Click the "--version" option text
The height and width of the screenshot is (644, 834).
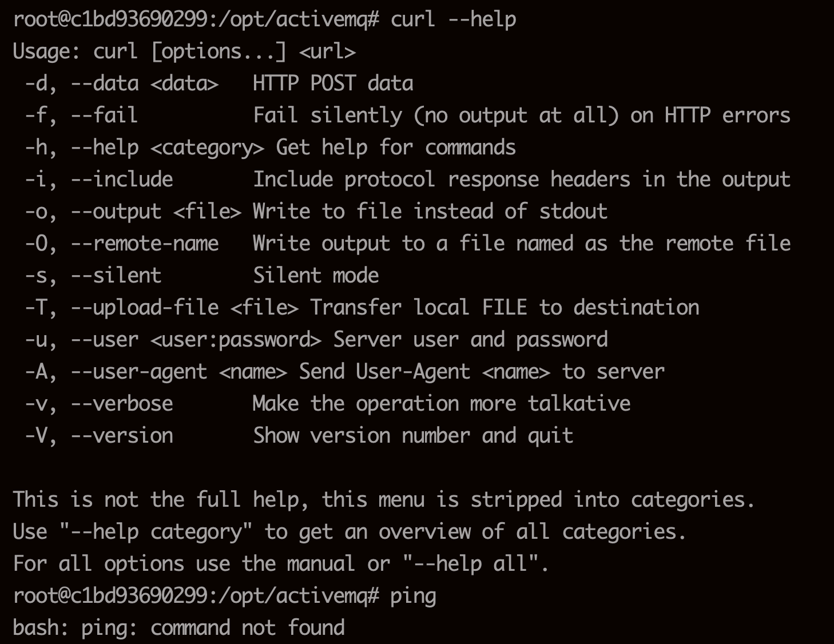pos(121,436)
